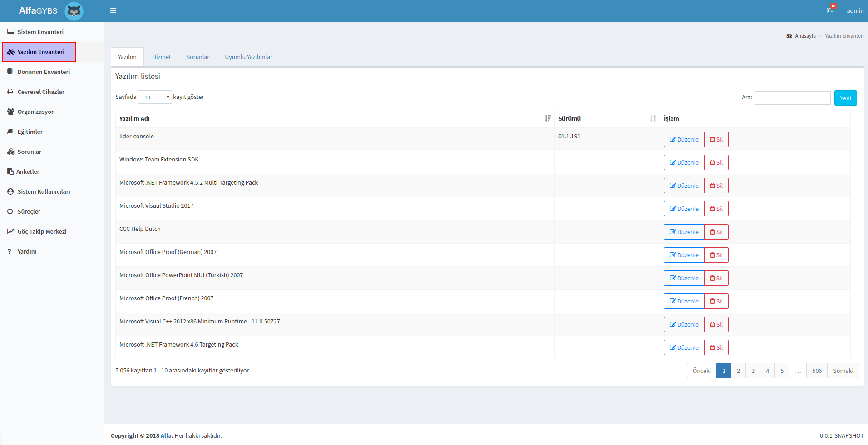
Task: Open Süreçler sidebar item
Action: (x=52, y=211)
